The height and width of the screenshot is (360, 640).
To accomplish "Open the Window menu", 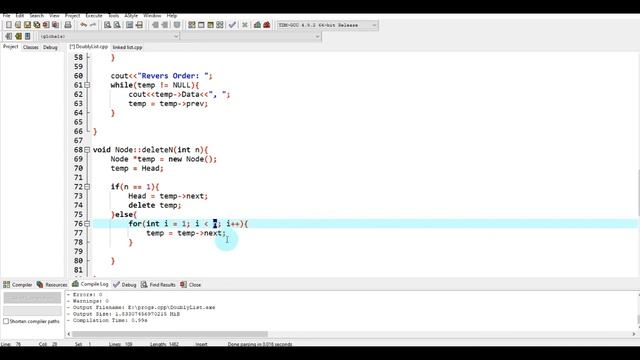I will 152,16.
